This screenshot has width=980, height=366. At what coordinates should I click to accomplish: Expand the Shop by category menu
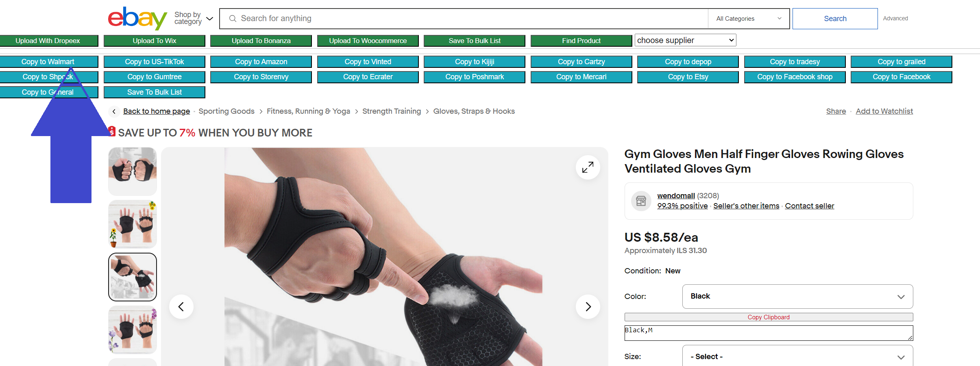point(194,18)
